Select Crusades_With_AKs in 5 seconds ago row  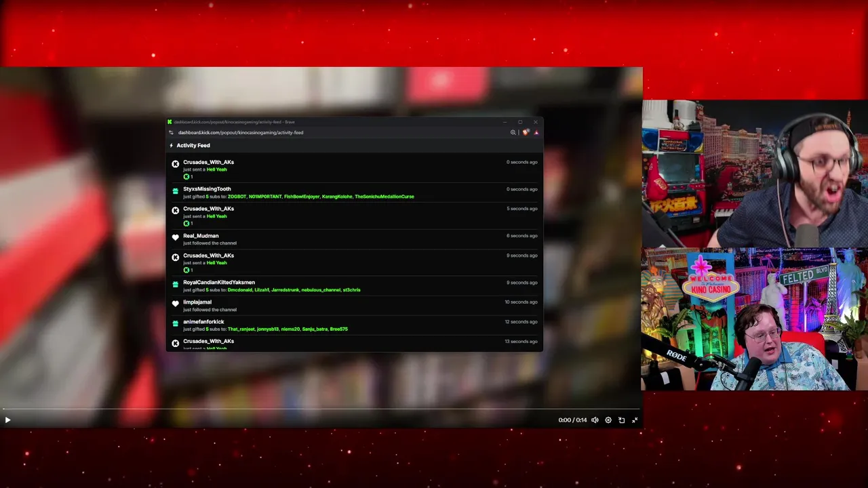(x=208, y=209)
